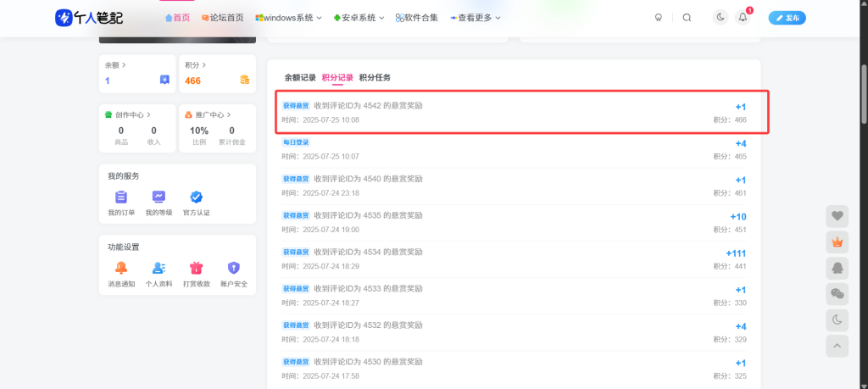Click the WeChat floating sidebar icon
Screen dimensions: 868x389
point(837,293)
